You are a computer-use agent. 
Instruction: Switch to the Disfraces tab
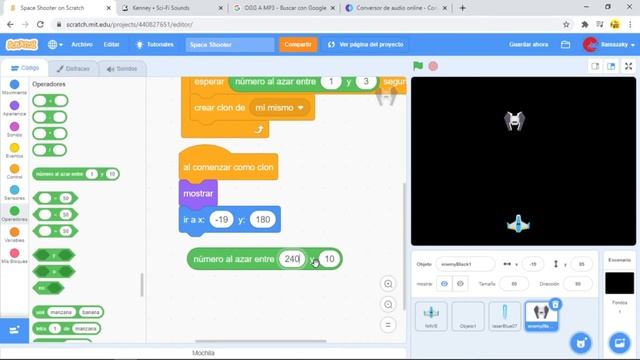73,69
